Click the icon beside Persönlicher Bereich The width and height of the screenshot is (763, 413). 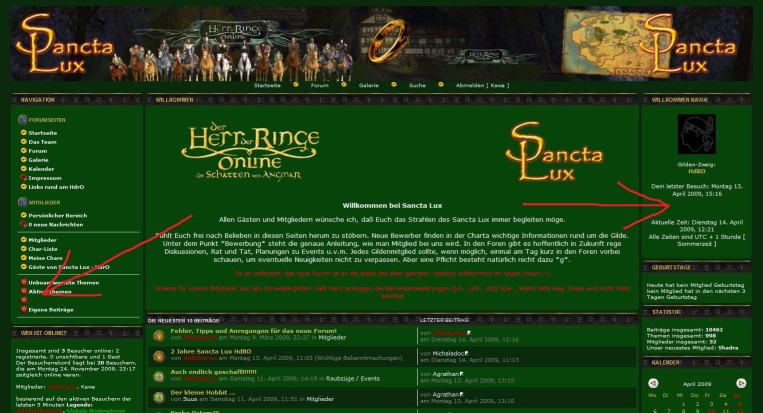click(x=23, y=215)
